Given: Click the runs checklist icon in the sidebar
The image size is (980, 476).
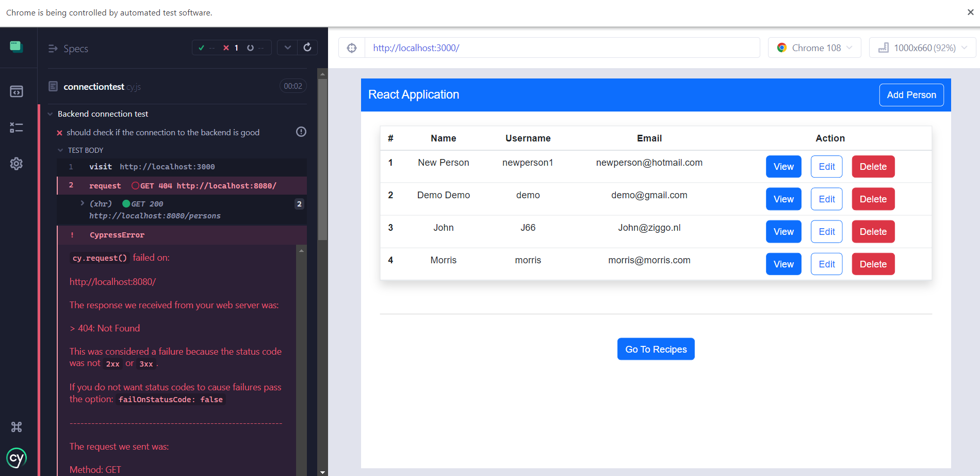Looking at the screenshot, I should coord(17,127).
